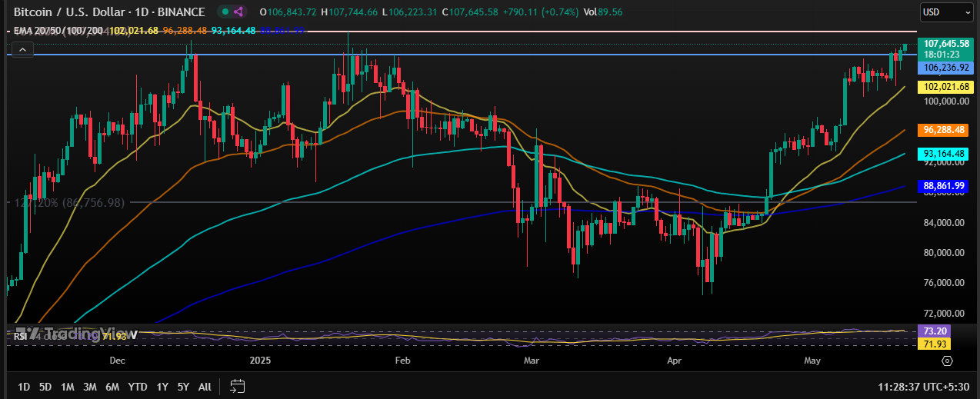Open the USD currency dropdown
This screenshot has width=980, height=399.
[x=947, y=12]
